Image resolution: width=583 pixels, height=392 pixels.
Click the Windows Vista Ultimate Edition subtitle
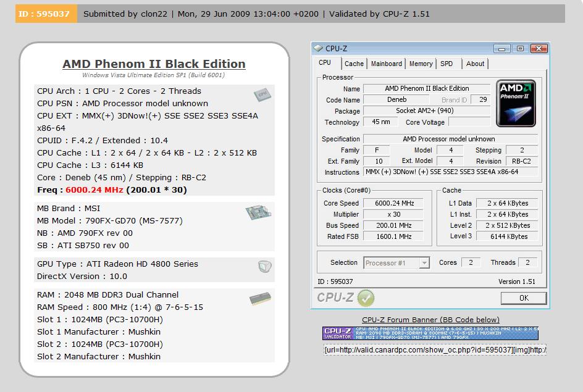click(153, 75)
